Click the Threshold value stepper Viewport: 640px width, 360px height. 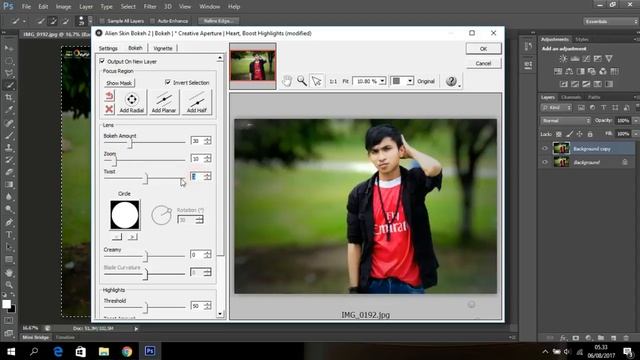coord(208,306)
